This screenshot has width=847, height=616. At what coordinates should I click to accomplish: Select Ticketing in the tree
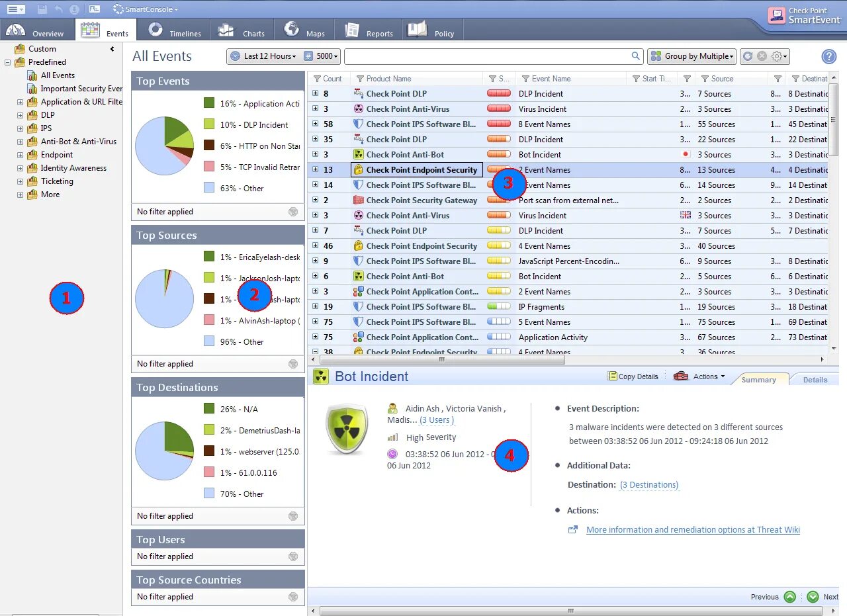tap(57, 181)
